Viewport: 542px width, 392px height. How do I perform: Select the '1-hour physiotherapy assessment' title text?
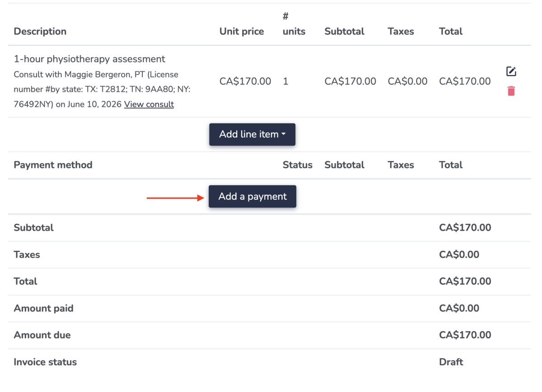pos(89,59)
